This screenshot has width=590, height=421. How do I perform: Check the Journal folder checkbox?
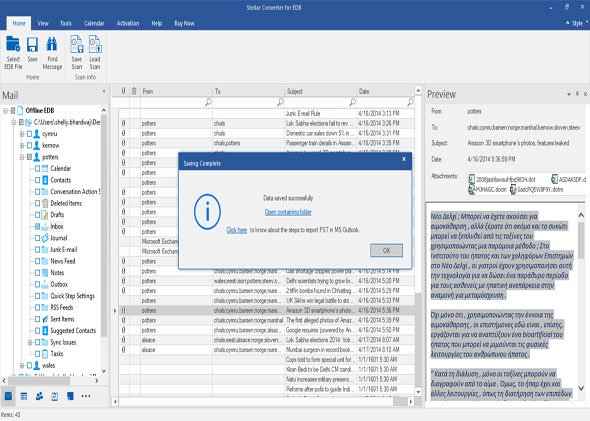coord(37,238)
